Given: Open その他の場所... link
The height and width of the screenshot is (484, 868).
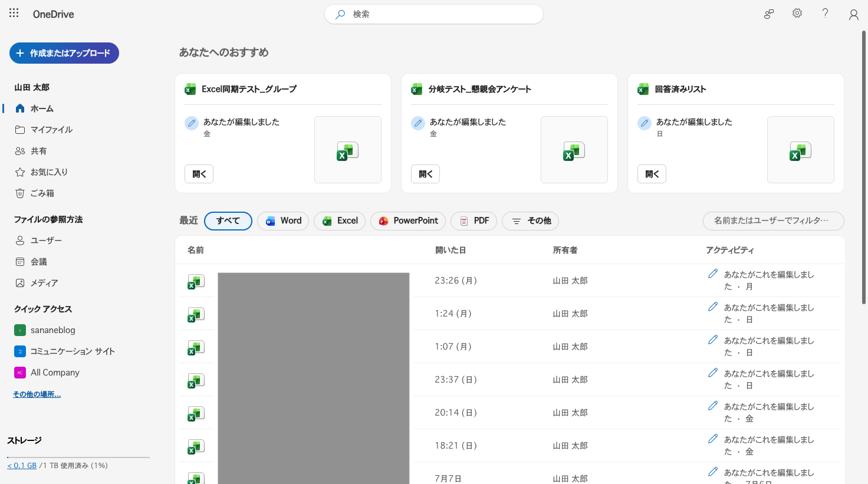Looking at the screenshot, I should click(37, 394).
